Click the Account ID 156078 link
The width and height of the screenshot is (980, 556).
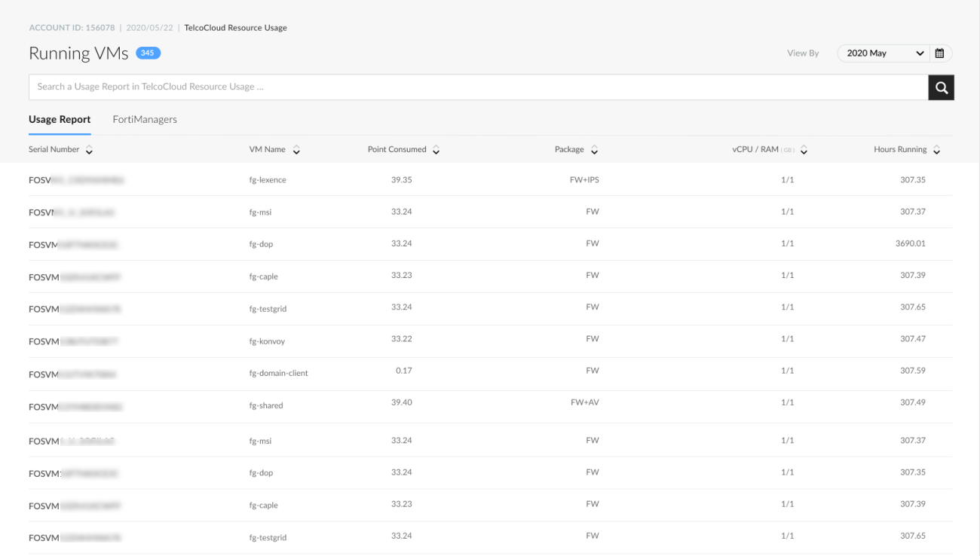[x=72, y=27]
